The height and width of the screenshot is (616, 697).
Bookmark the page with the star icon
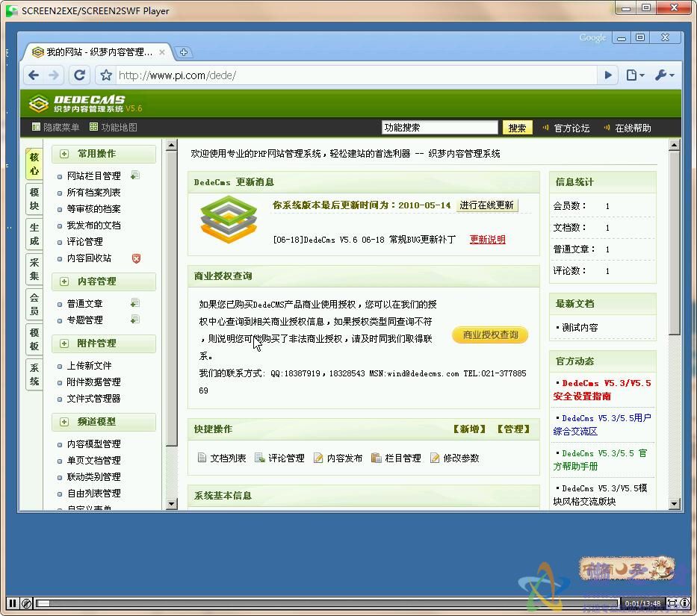tap(106, 75)
